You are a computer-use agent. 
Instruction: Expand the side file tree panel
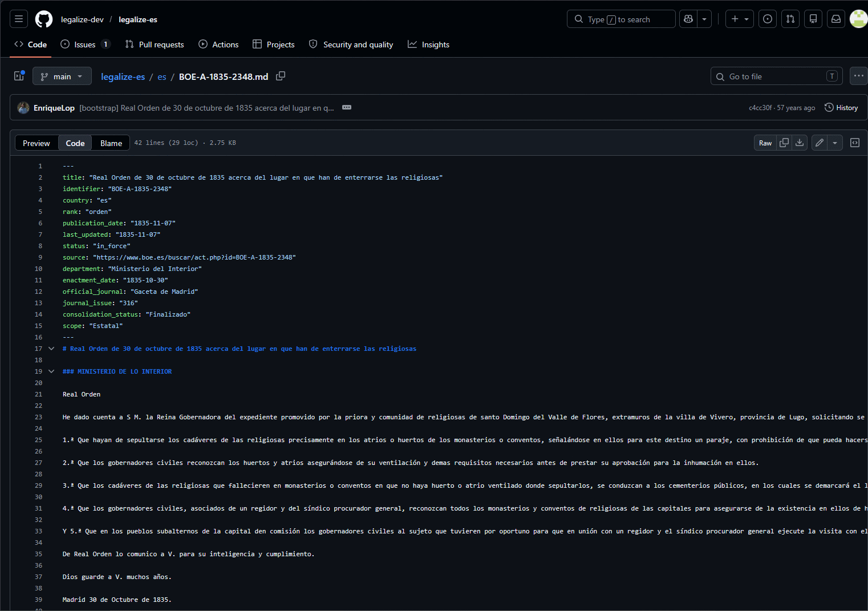(19, 76)
